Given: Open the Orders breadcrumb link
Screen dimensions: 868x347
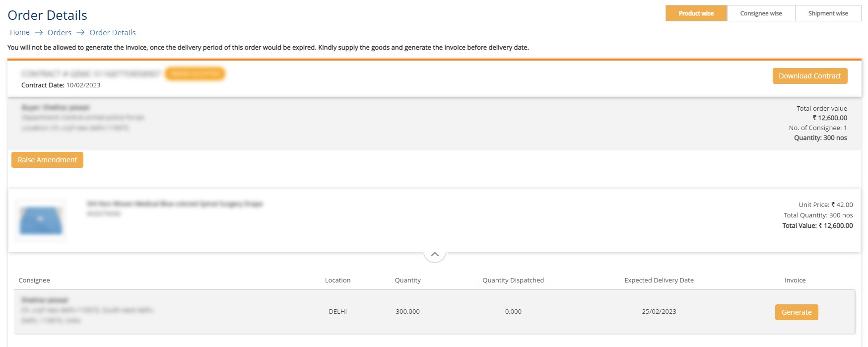Looking at the screenshot, I should pyautogui.click(x=60, y=33).
